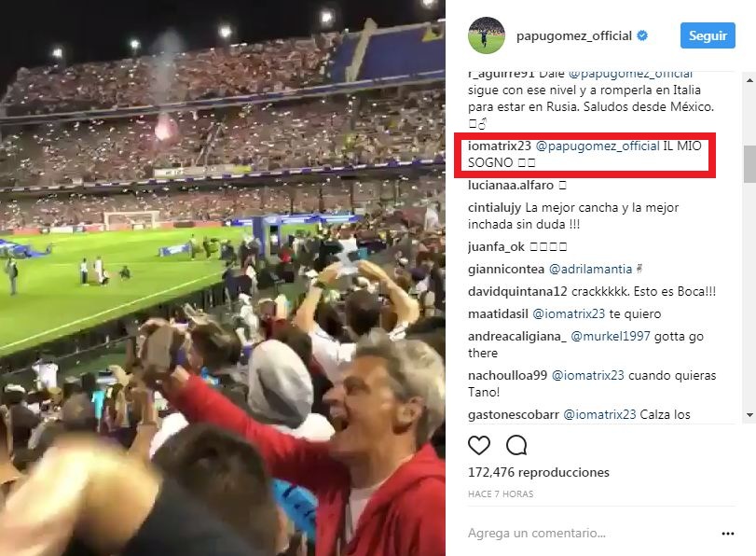This screenshot has width=756, height=556.
Task: Click the stadium video to play or pause
Action: (x=222, y=278)
